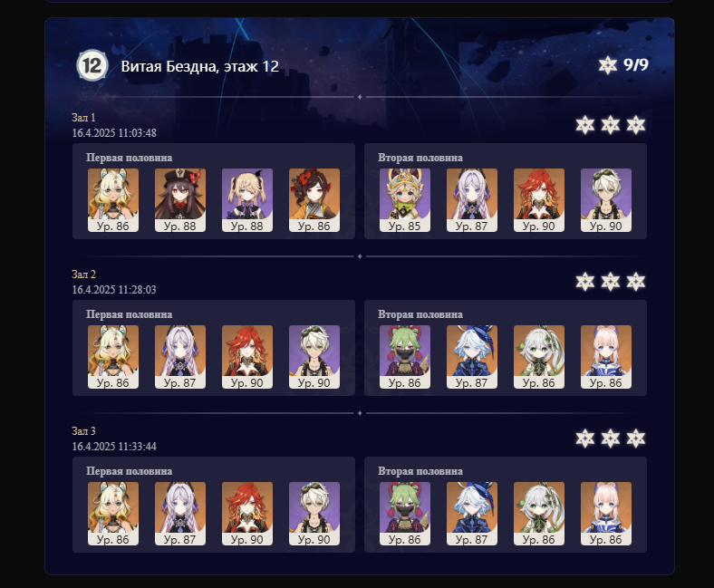The height and width of the screenshot is (588, 714).
Task: Click level 85 character in Hall 1 second half
Action: coord(405,200)
